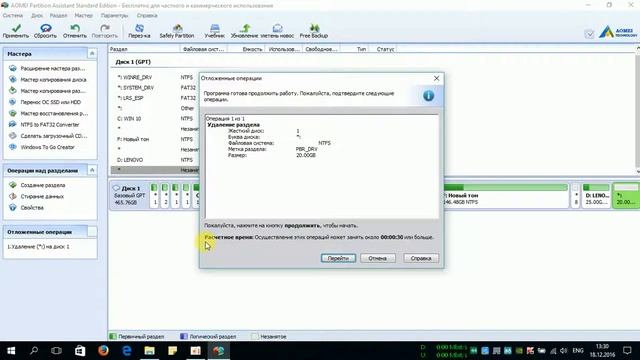Click the Применить (Apply) toolbar icon
Screen dimensions: 640x360
click(x=16, y=31)
